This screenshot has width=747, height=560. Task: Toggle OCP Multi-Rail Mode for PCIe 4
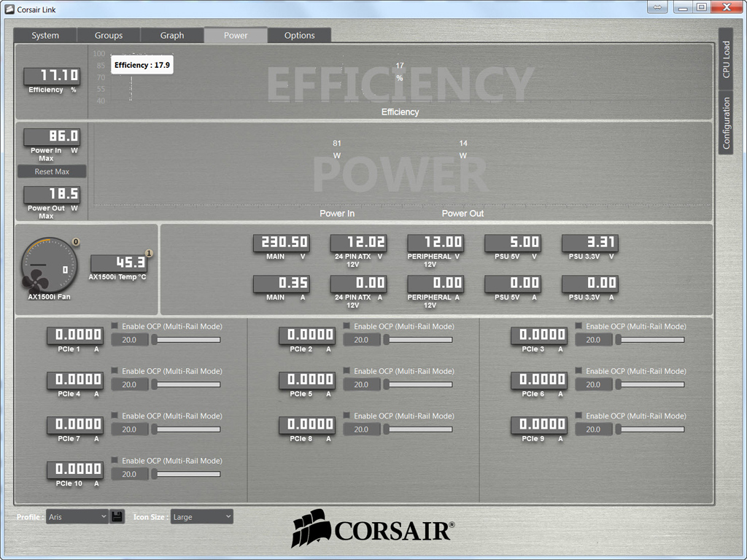(x=115, y=370)
